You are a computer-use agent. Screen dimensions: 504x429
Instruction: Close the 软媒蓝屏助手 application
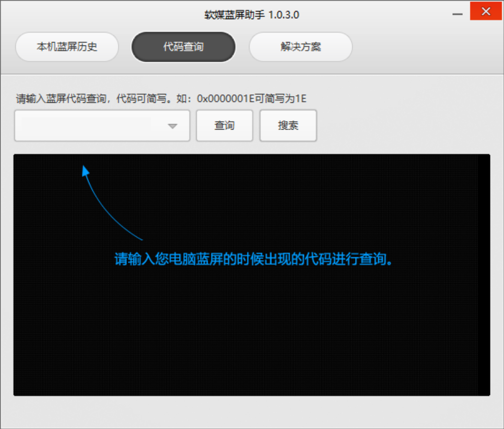point(486,11)
